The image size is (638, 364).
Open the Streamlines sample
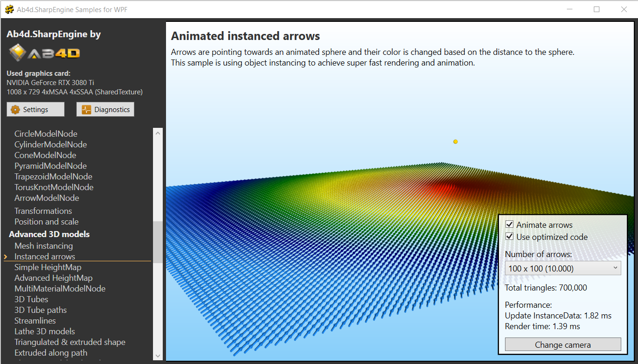pyautogui.click(x=35, y=321)
